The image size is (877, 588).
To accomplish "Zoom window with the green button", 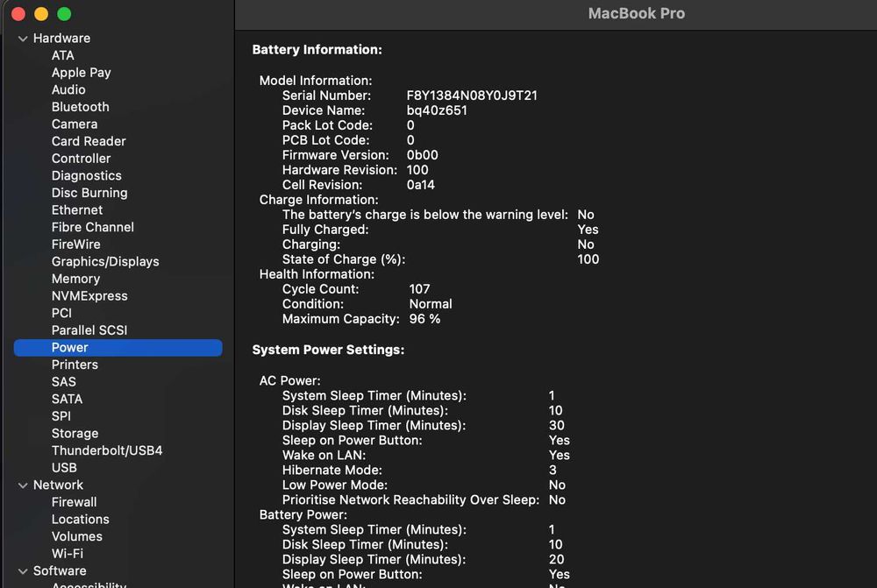I will 64,14.
